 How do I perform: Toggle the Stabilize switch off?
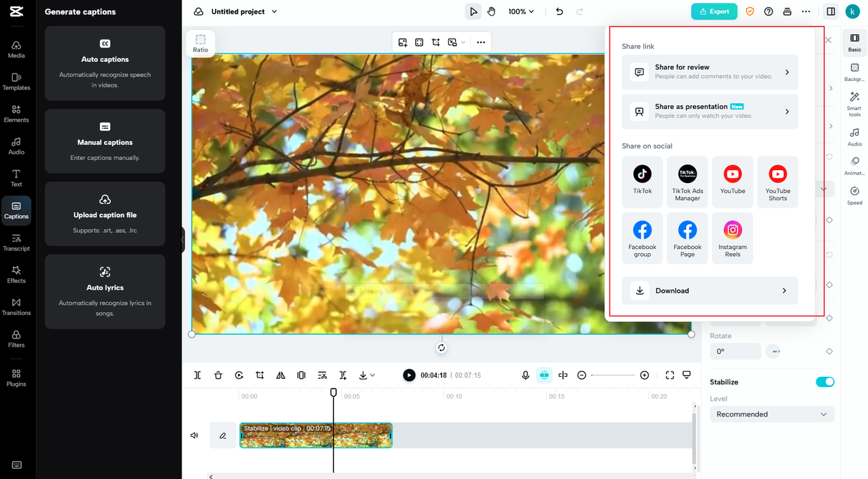point(825,382)
